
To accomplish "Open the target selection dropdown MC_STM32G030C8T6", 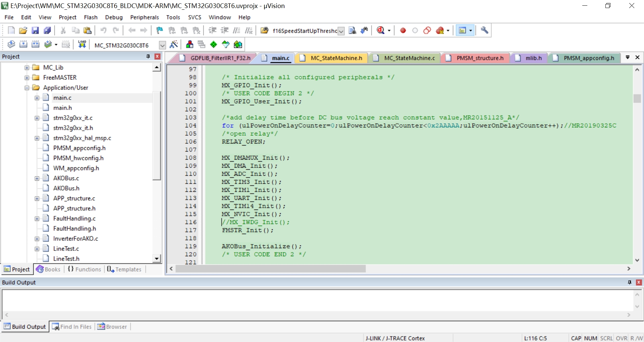I will tap(162, 45).
